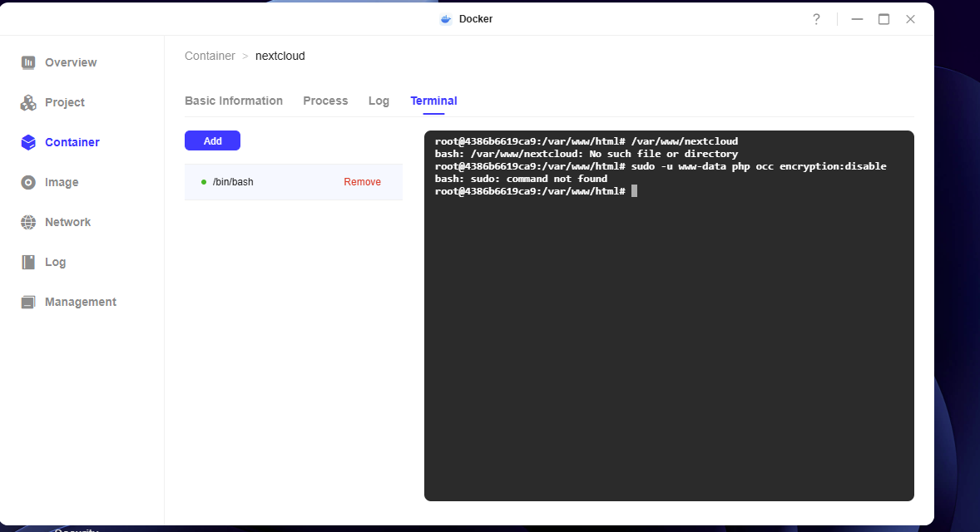The height and width of the screenshot is (532, 980).
Task: Click the Docker title text
Action: point(476,19)
